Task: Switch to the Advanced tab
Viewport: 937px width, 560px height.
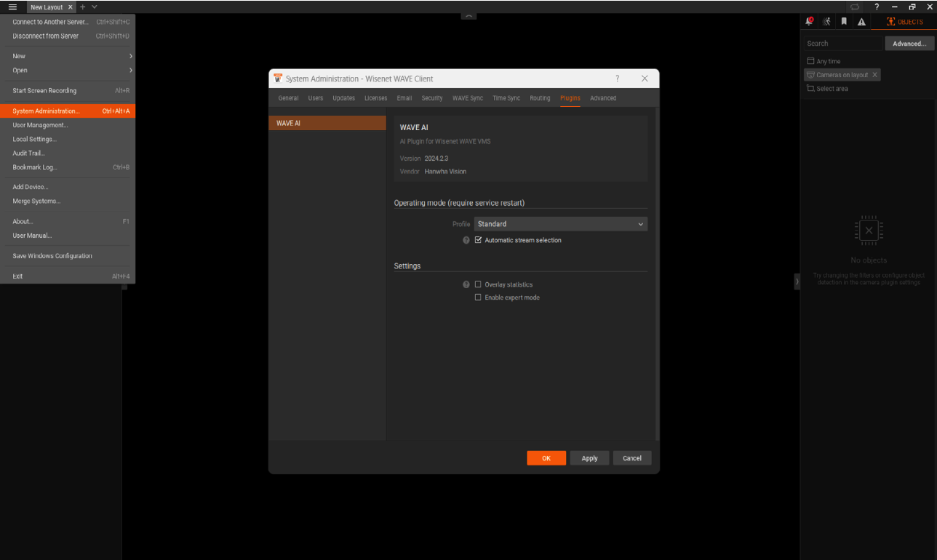Action: pos(603,98)
